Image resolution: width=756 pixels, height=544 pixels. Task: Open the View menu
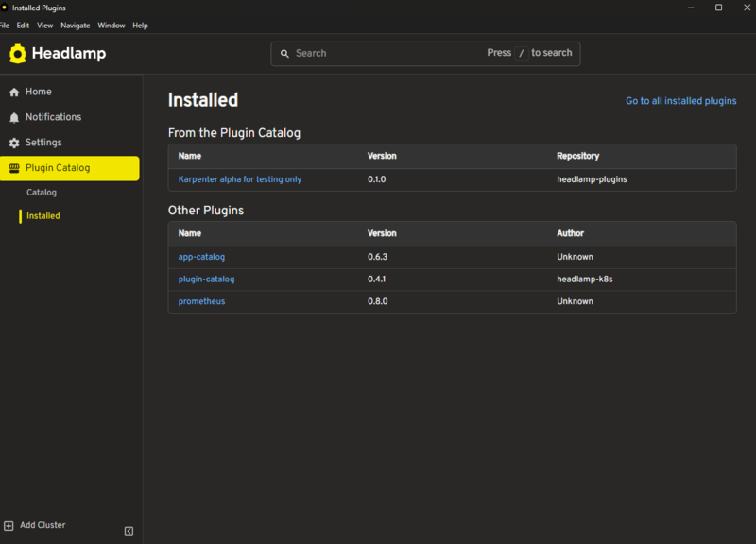coord(44,25)
